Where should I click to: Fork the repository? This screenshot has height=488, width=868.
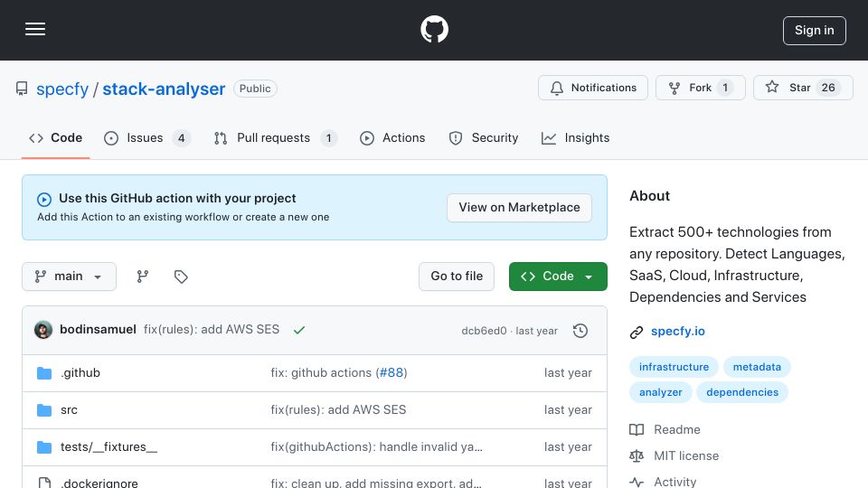pos(700,88)
